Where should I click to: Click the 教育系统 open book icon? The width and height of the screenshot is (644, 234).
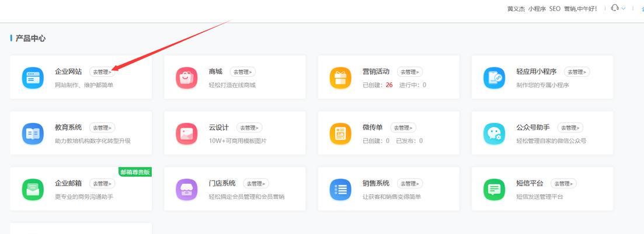tap(33, 133)
